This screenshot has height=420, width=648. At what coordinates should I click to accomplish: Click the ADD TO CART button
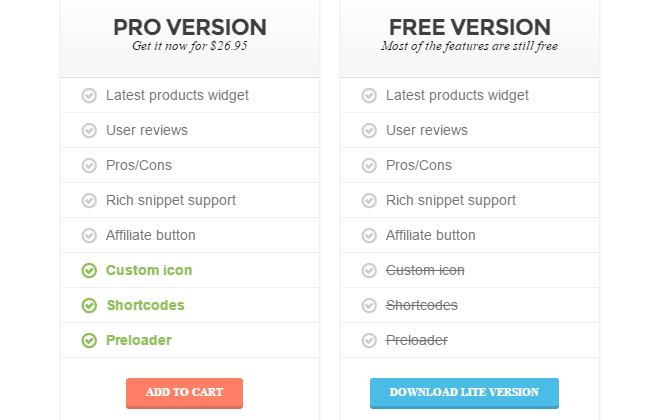184,393
